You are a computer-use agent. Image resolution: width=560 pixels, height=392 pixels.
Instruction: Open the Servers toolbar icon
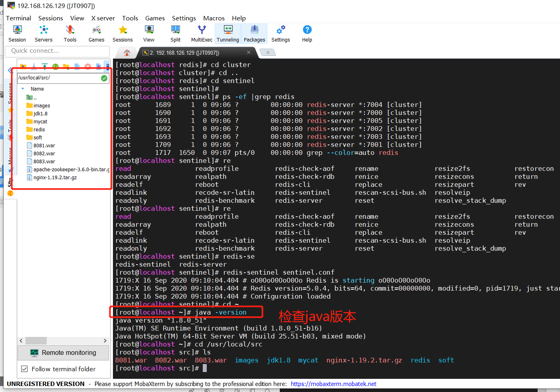[44, 34]
